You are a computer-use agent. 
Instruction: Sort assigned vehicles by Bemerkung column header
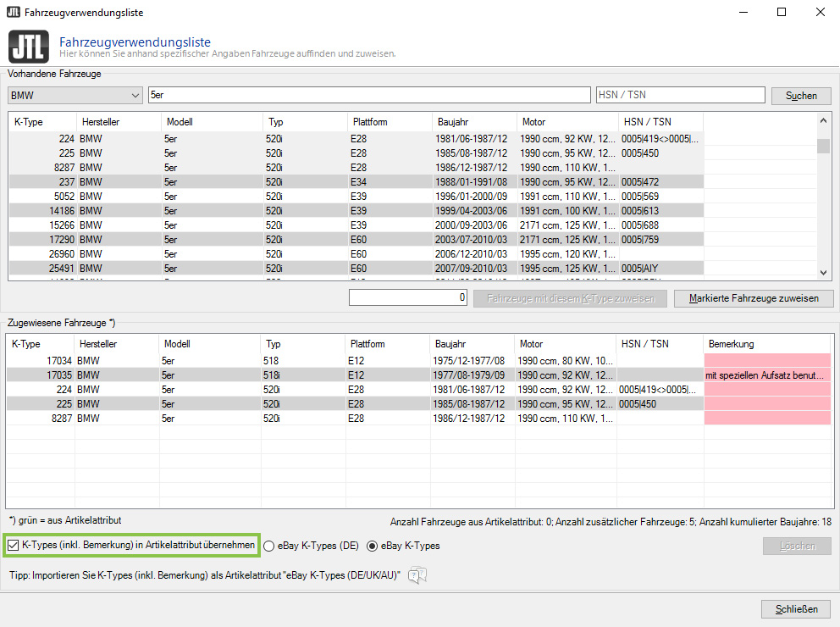tap(766, 344)
